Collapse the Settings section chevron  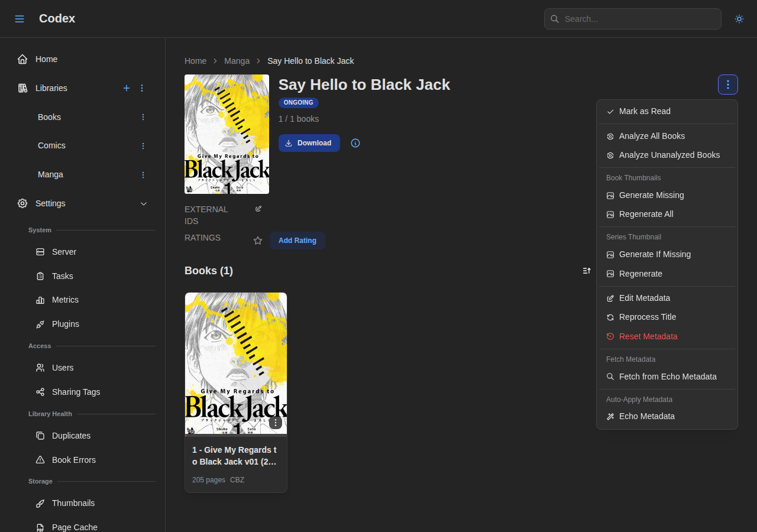click(x=144, y=203)
